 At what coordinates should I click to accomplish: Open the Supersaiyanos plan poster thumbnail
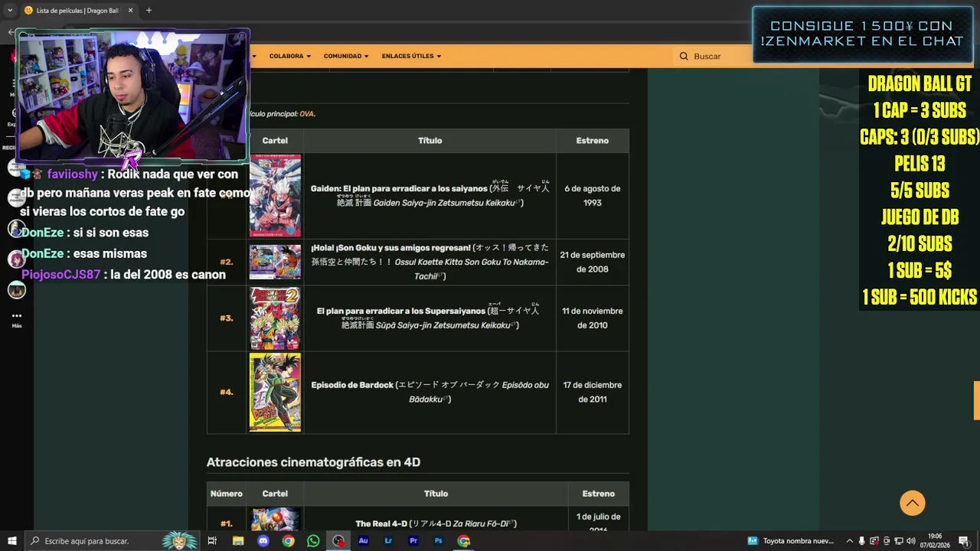(275, 318)
